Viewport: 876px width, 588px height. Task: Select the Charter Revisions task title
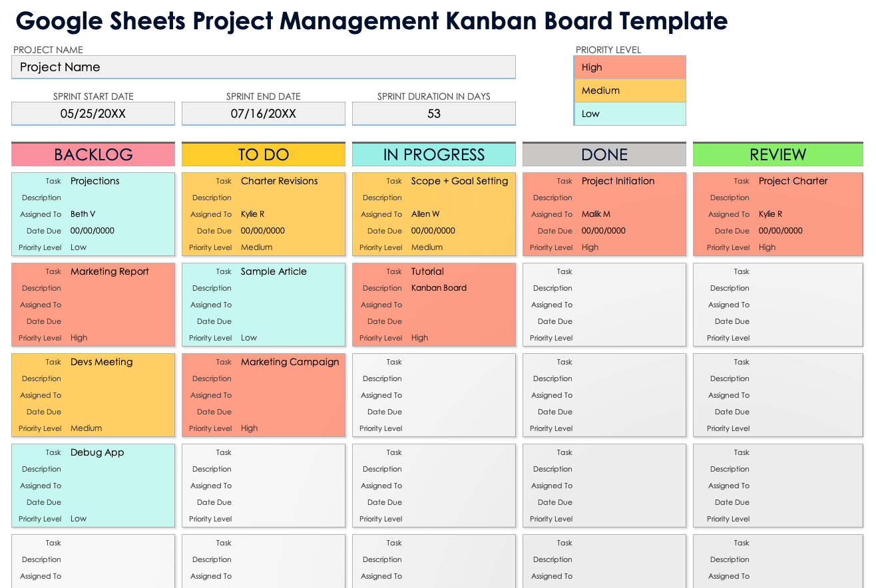280,181
